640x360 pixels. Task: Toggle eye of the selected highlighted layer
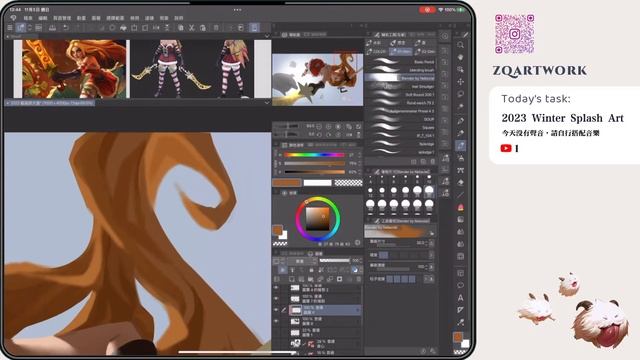(x=276, y=310)
